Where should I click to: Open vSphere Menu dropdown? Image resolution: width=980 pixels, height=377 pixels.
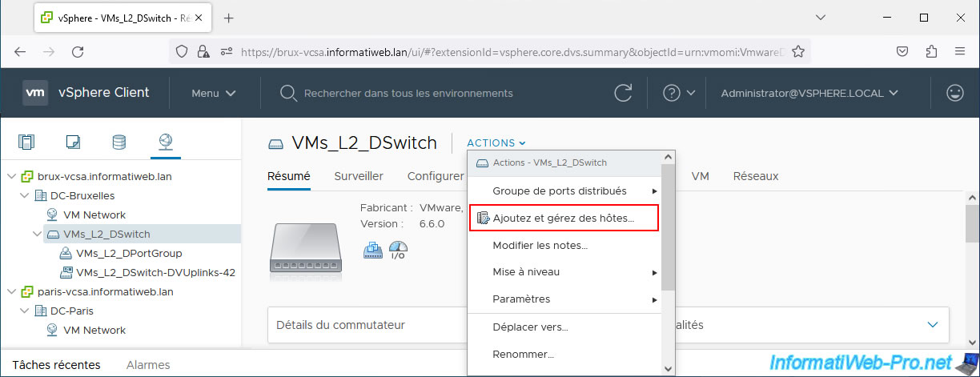pos(213,93)
